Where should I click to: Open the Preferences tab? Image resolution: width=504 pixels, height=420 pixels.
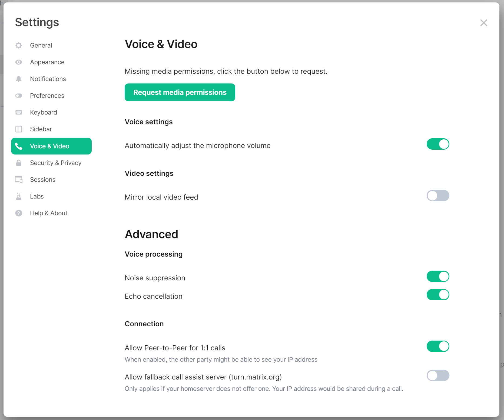pos(51,96)
